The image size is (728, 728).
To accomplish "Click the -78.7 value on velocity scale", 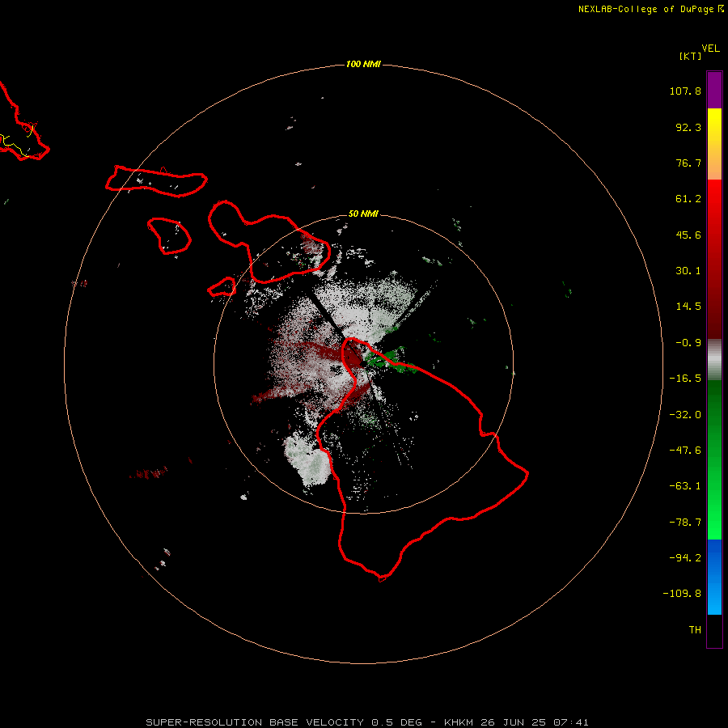I will point(685,523).
